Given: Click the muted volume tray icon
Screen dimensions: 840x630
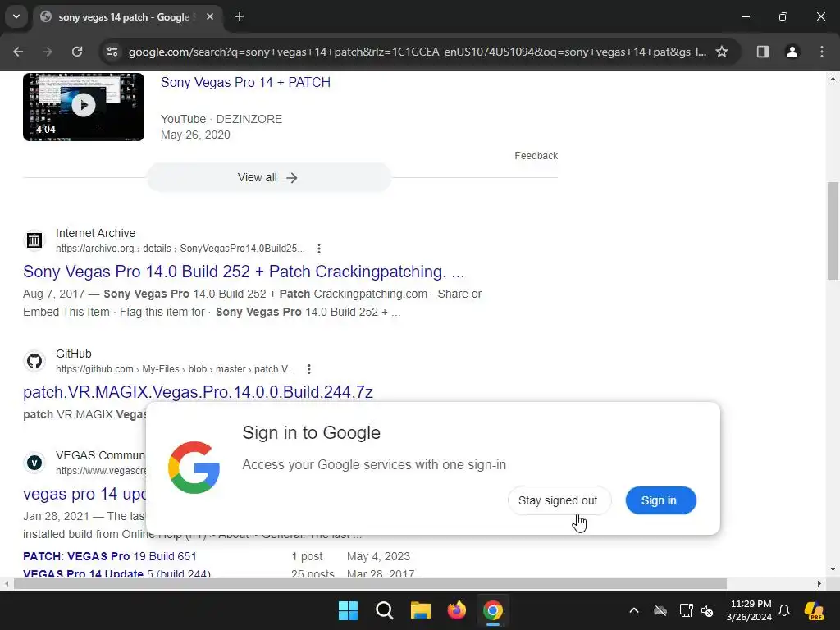Looking at the screenshot, I should tap(707, 610).
